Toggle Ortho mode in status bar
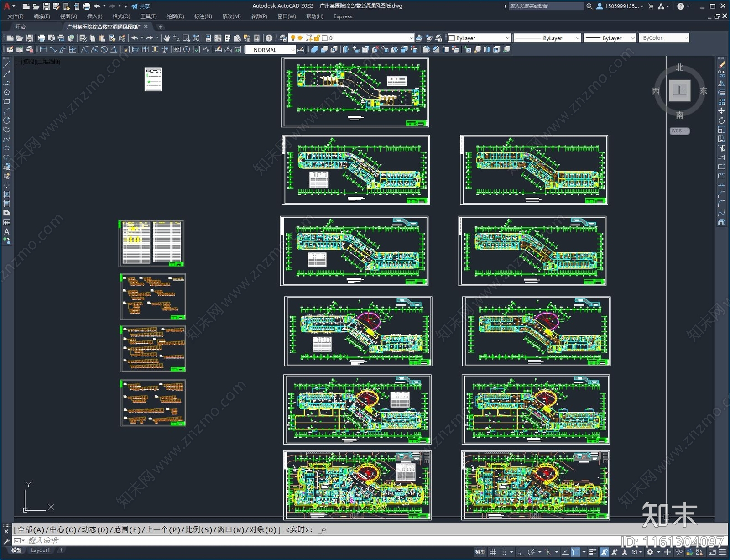Image resolution: width=730 pixels, height=560 pixels. coord(521,552)
